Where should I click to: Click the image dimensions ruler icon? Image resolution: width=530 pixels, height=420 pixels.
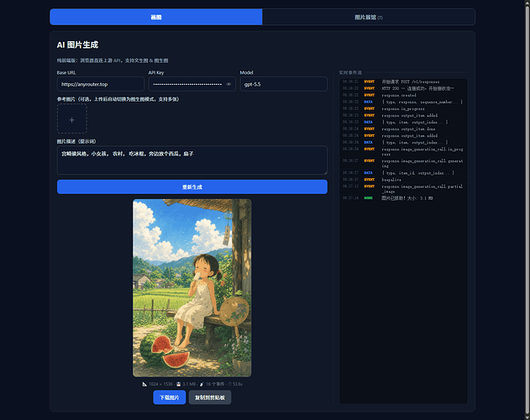tap(144, 384)
